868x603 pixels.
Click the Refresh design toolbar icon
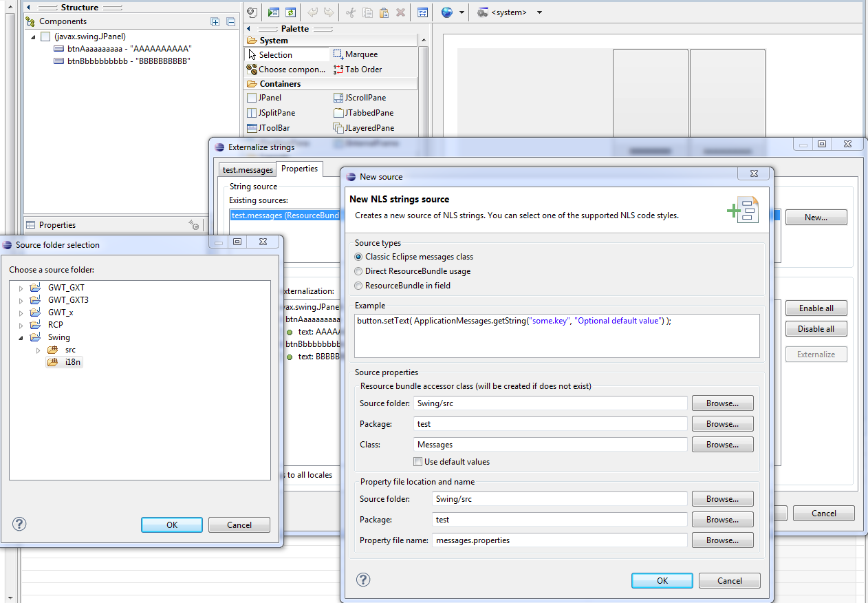click(x=291, y=12)
